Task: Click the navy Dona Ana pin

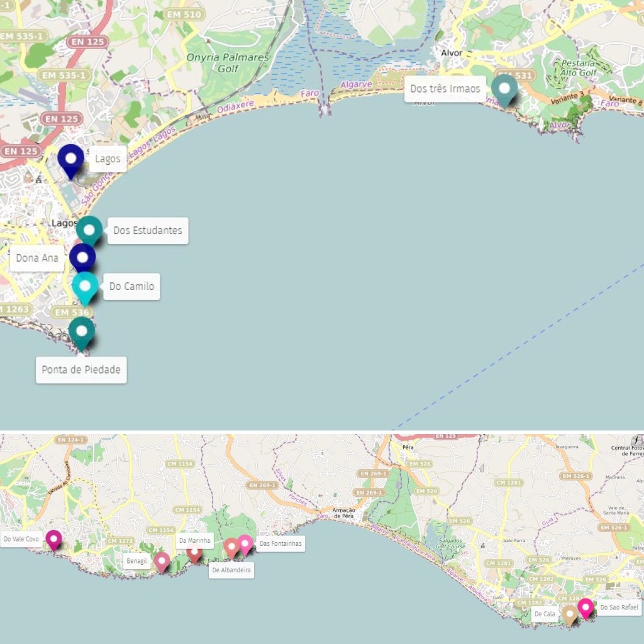Action: (82, 258)
